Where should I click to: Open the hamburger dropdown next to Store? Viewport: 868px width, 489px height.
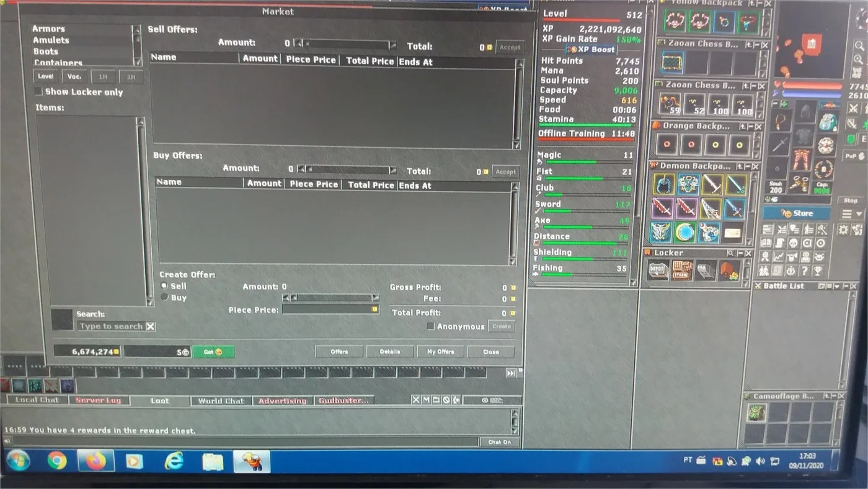click(x=852, y=213)
